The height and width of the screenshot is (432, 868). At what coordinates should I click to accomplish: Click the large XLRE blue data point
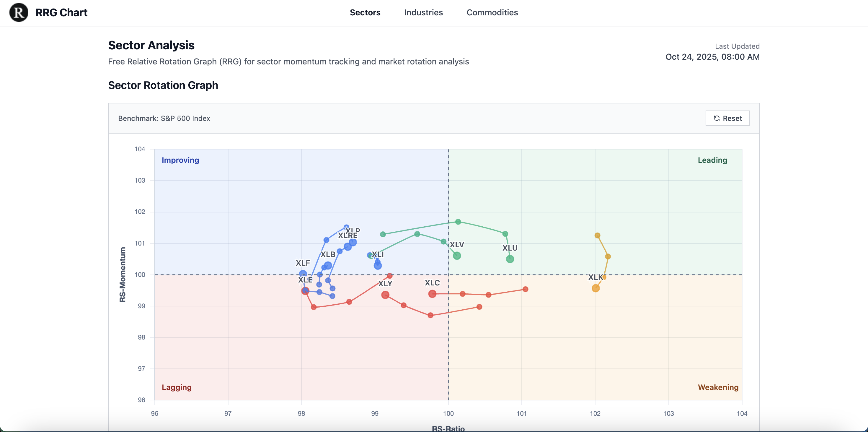pyautogui.click(x=348, y=247)
